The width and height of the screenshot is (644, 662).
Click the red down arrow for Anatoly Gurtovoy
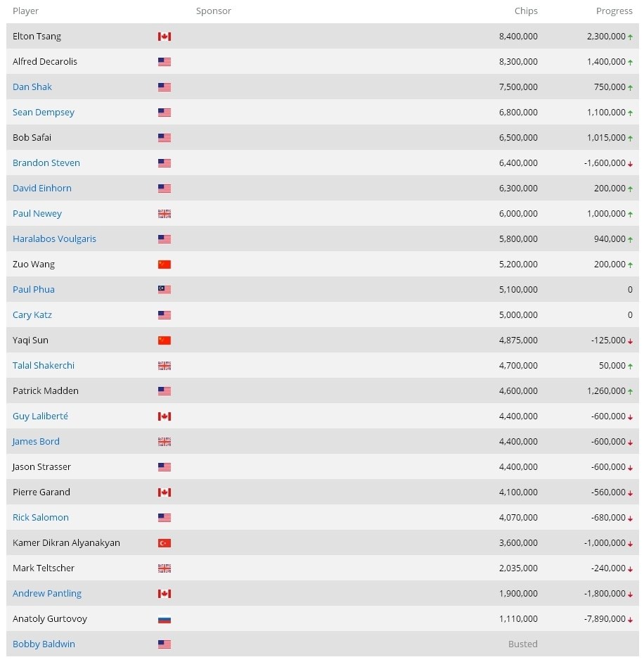tap(631, 620)
